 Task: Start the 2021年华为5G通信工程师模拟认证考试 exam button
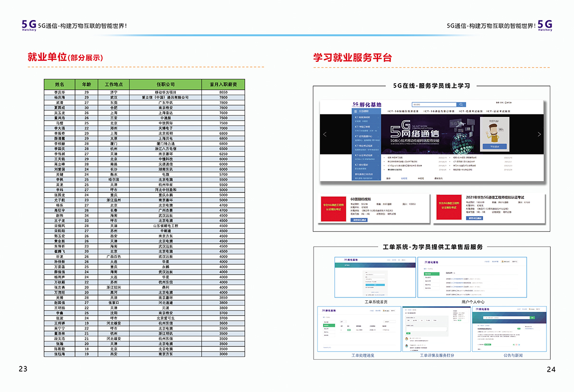click(x=476, y=218)
